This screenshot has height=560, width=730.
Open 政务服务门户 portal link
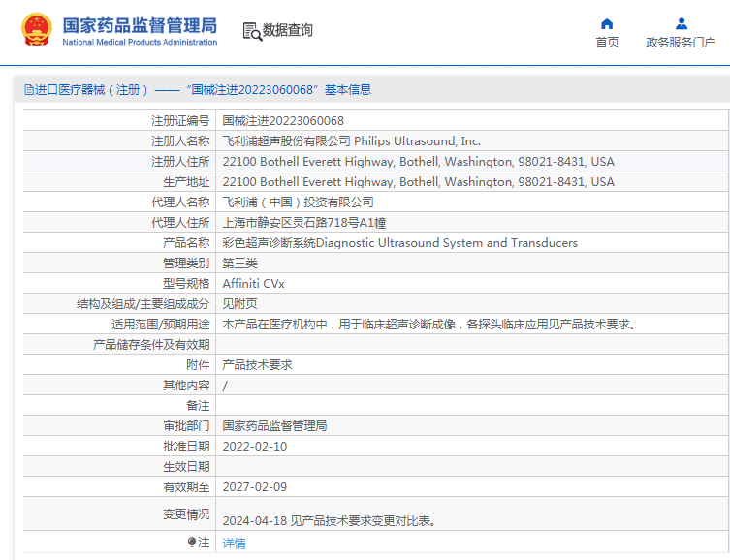pyautogui.click(x=681, y=43)
